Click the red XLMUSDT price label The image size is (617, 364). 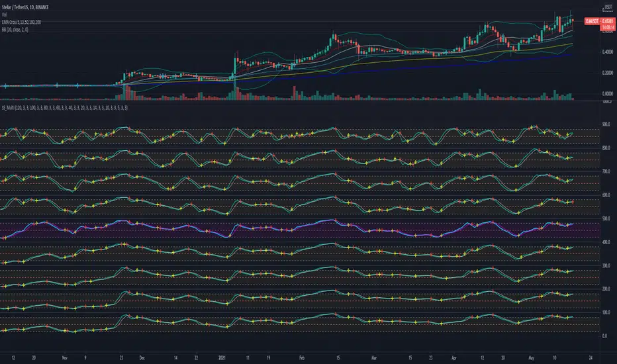coord(591,21)
